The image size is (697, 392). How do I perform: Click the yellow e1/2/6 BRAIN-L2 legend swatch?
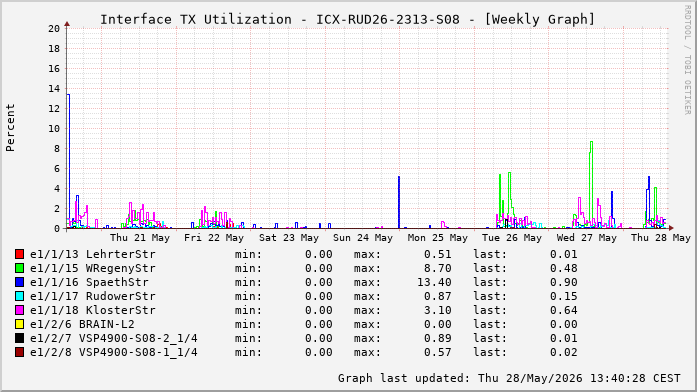[x=19, y=324]
